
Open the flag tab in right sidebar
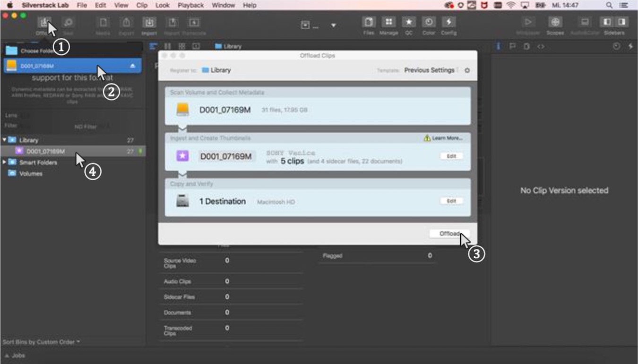[512, 46]
